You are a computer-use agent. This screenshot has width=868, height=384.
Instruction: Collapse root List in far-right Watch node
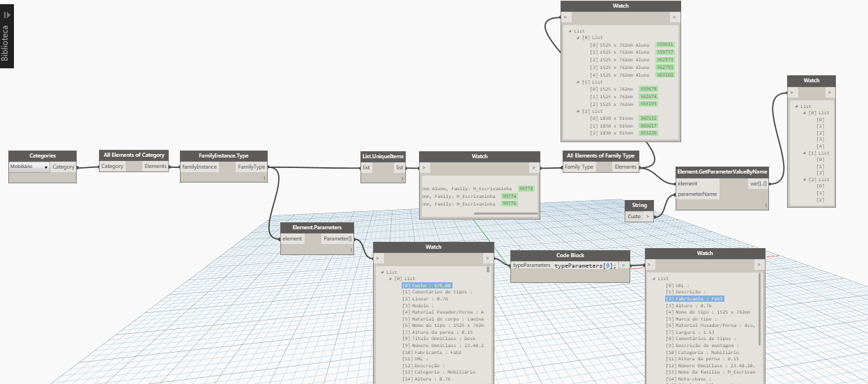click(797, 106)
